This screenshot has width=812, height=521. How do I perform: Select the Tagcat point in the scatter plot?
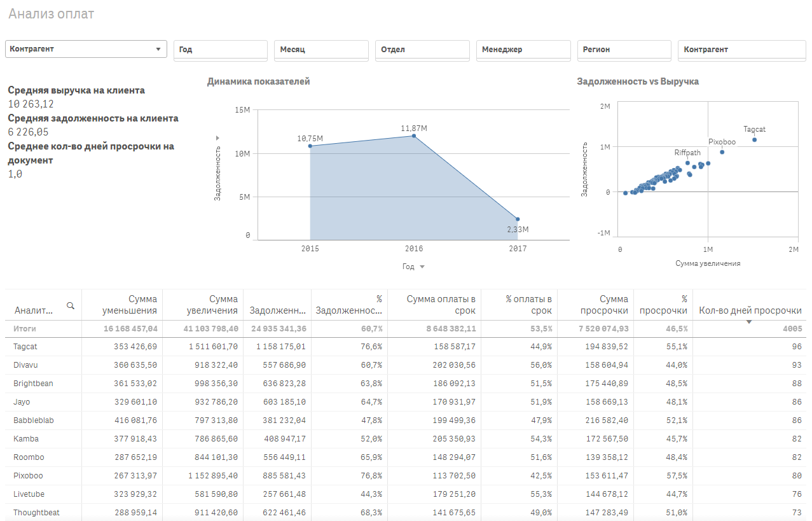point(754,140)
